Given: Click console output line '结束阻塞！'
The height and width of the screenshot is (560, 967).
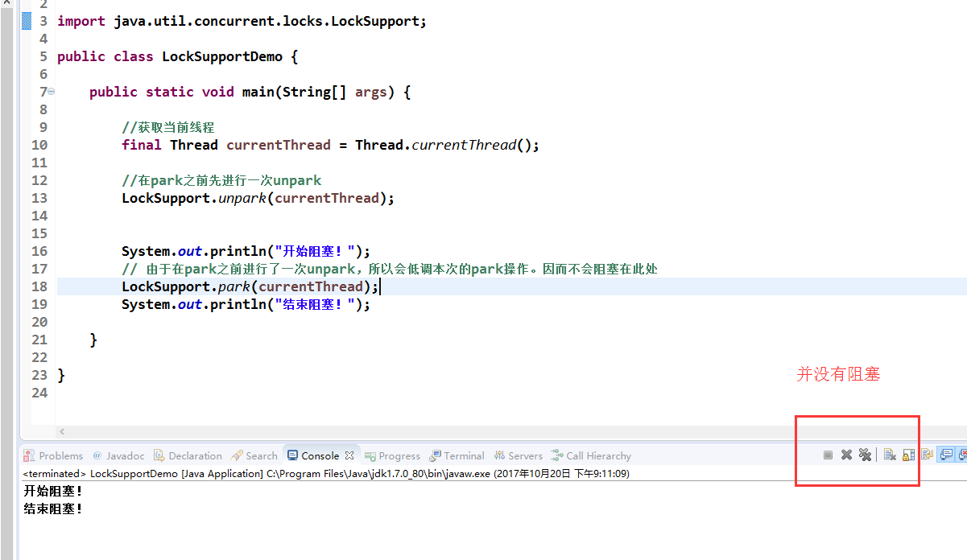Looking at the screenshot, I should pyautogui.click(x=53, y=509).
